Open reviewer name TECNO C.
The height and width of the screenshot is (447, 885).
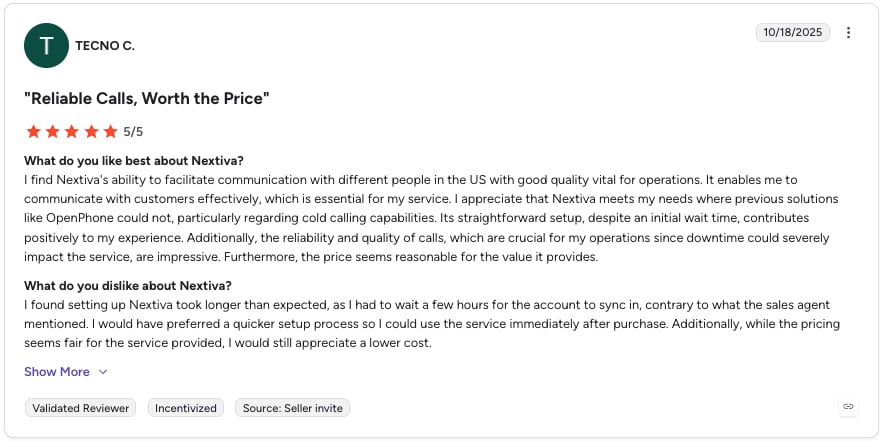click(x=105, y=46)
